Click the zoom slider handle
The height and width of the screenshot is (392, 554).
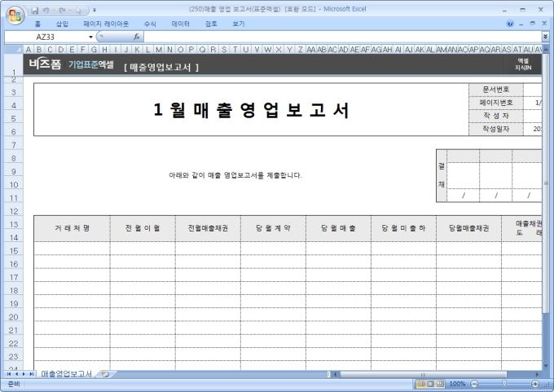pos(504,384)
